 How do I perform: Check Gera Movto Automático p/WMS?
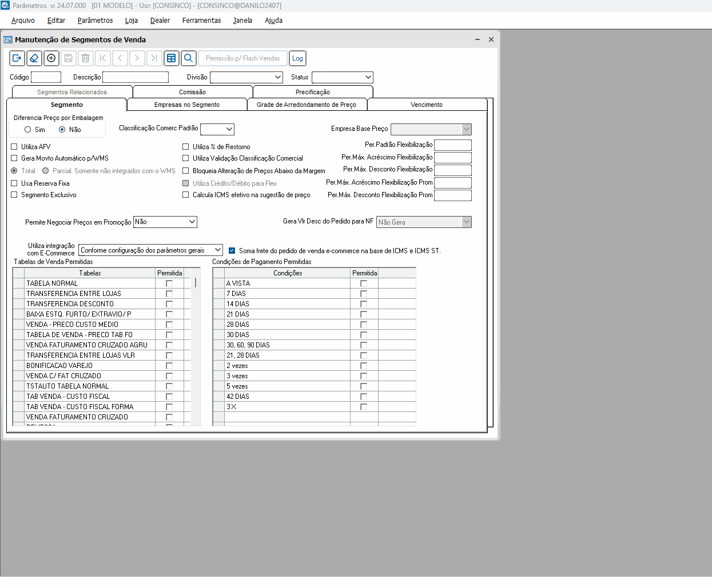14,158
